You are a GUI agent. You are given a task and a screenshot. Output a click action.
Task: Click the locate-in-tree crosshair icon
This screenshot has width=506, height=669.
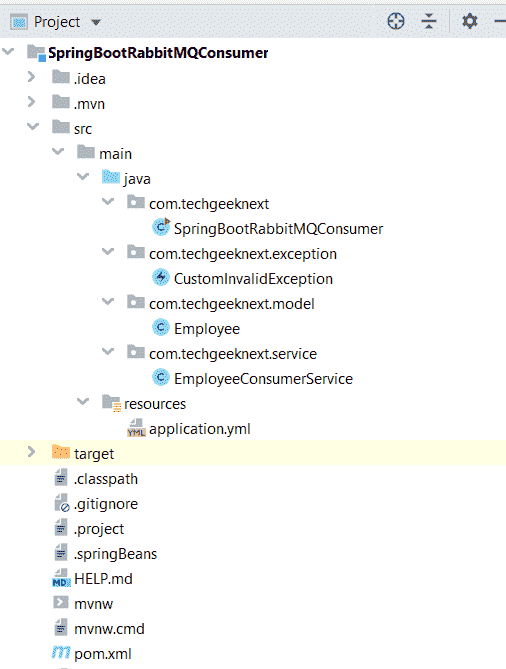click(395, 21)
